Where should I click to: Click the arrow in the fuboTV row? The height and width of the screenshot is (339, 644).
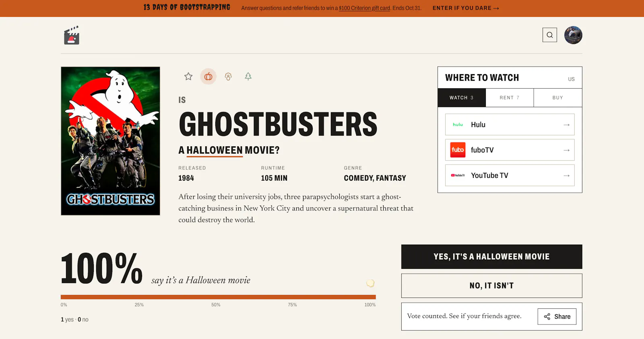tap(566, 150)
